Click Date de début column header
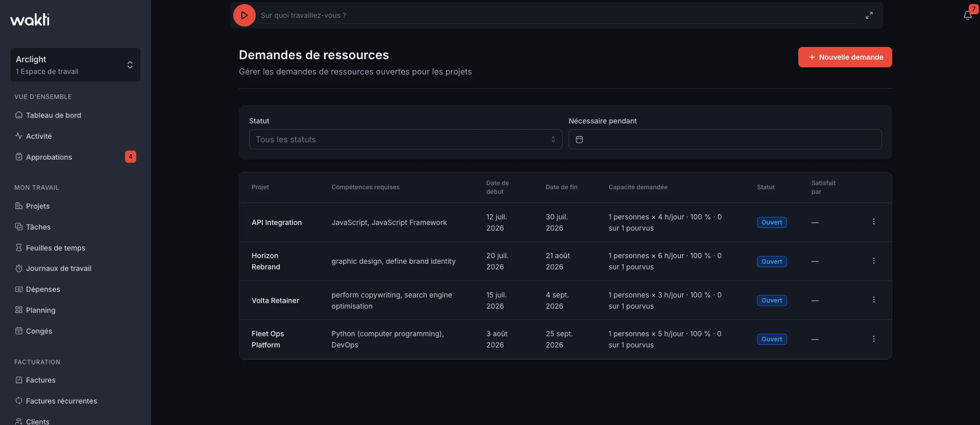Image resolution: width=980 pixels, height=425 pixels. [x=498, y=187]
